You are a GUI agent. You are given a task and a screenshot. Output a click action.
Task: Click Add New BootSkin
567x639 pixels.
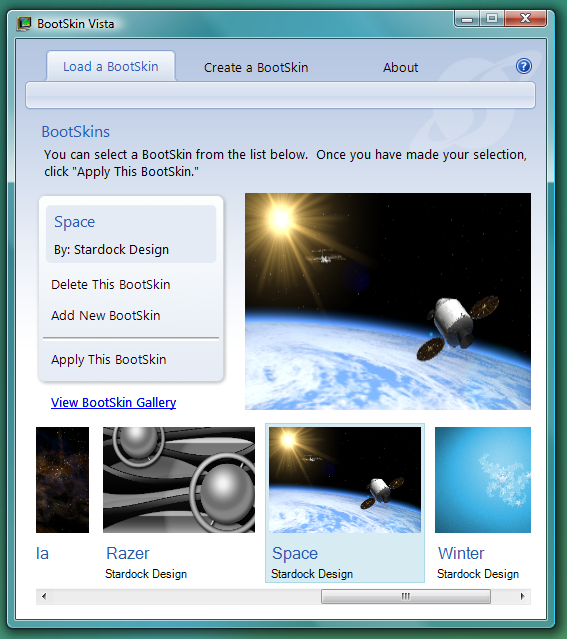[106, 315]
